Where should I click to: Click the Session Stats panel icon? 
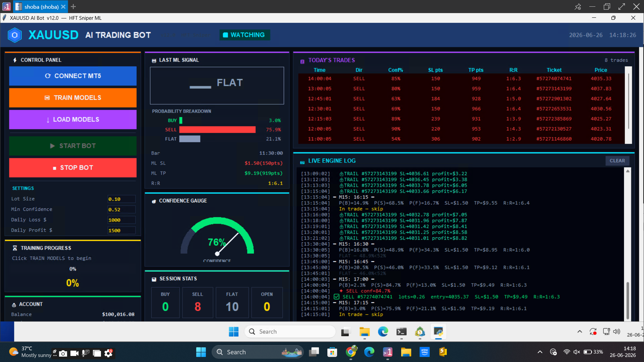(154, 279)
